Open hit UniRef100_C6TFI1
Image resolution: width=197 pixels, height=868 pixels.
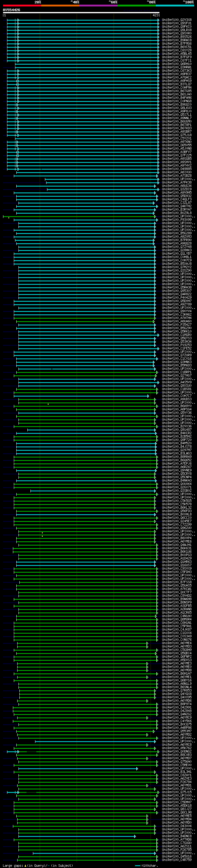point(177,61)
